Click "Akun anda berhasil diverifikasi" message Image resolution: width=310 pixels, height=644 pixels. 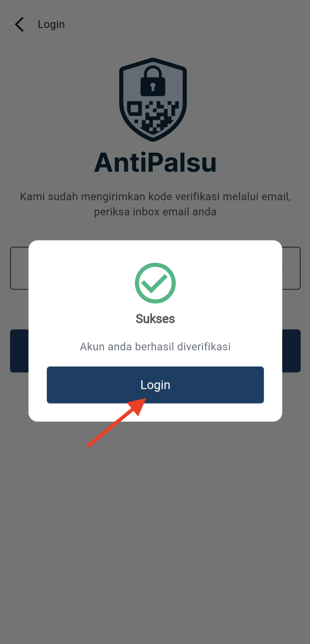pyautogui.click(x=155, y=346)
